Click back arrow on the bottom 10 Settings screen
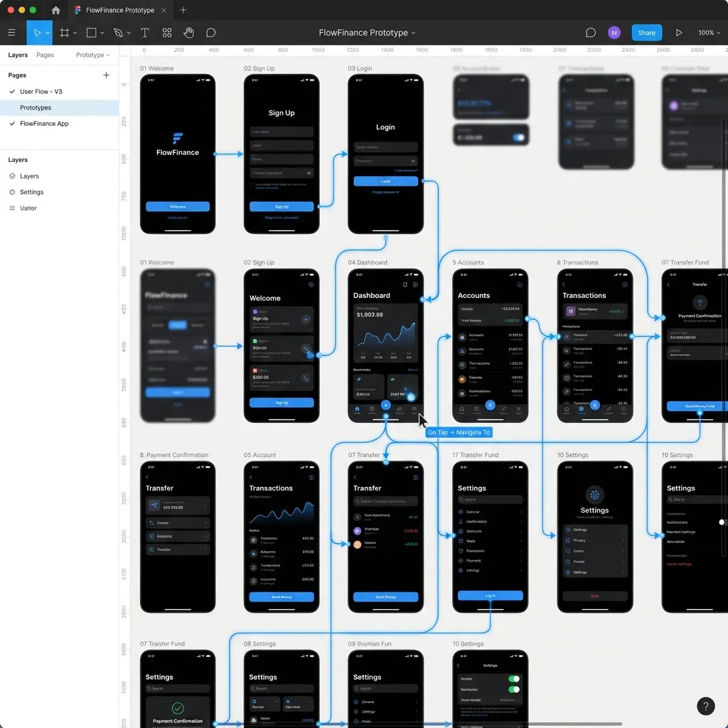This screenshot has width=728, height=728. click(x=459, y=665)
